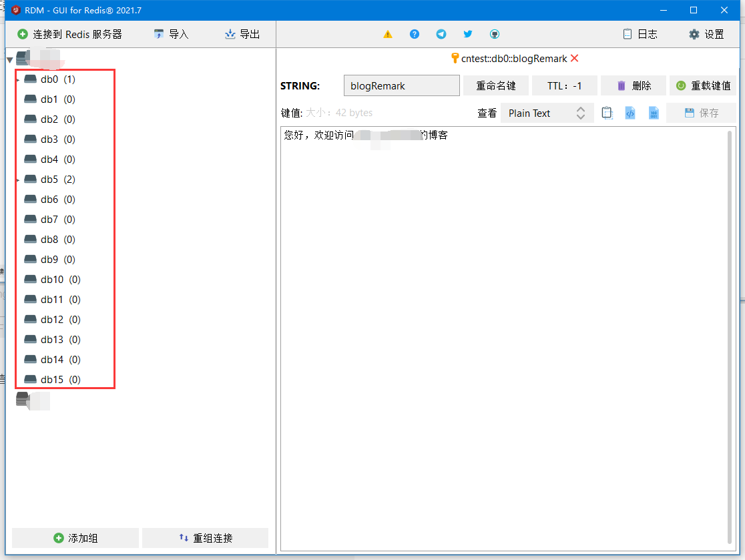Open the Plain Text format dropdown
The image size is (745, 560).
(x=547, y=113)
